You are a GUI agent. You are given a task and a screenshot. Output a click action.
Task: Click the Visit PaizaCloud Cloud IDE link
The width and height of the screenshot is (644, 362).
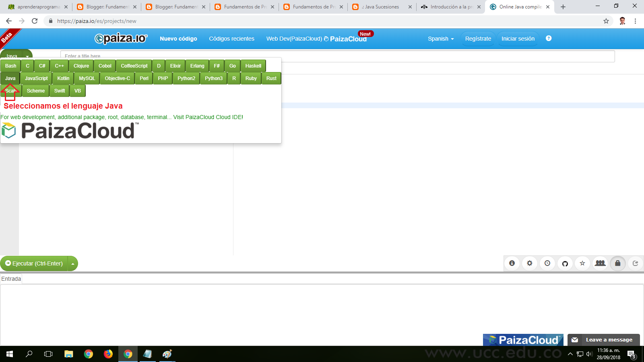point(207,117)
